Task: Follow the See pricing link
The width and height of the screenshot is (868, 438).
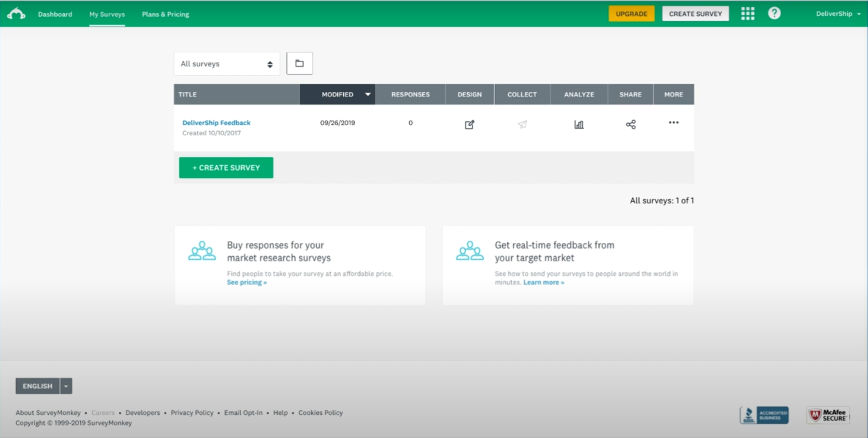Action: [x=247, y=282]
